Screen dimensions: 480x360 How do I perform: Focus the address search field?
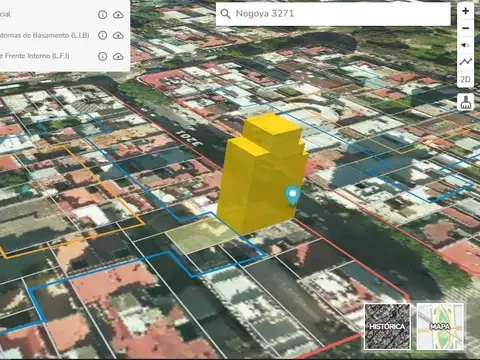[x=333, y=14]
